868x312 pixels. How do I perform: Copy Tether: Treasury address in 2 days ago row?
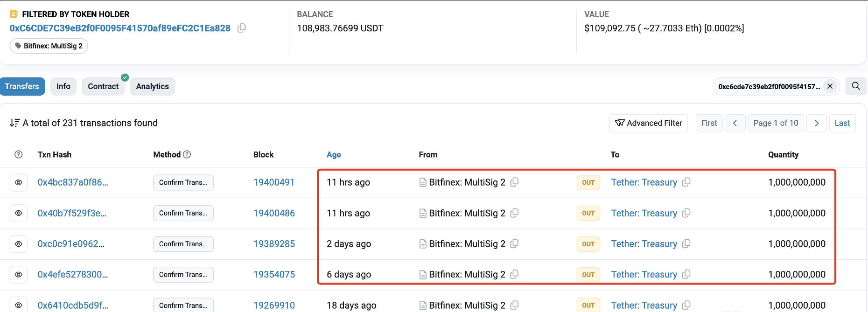tap(686, 244)
